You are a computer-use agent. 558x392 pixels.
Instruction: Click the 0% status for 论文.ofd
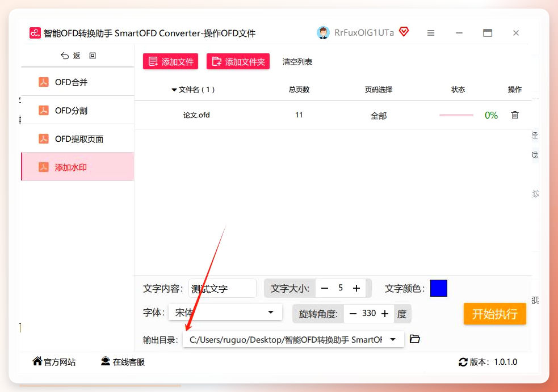tap(491, 115)
